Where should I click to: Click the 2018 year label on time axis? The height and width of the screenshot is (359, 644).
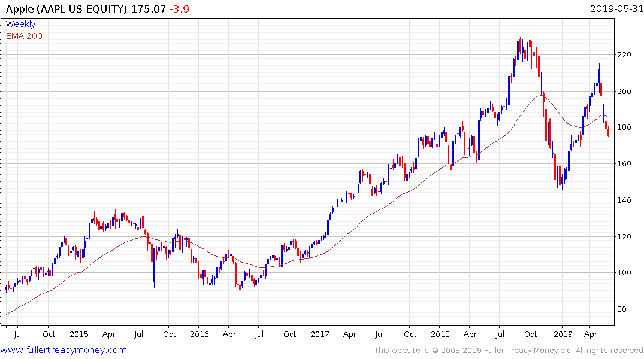440,334
